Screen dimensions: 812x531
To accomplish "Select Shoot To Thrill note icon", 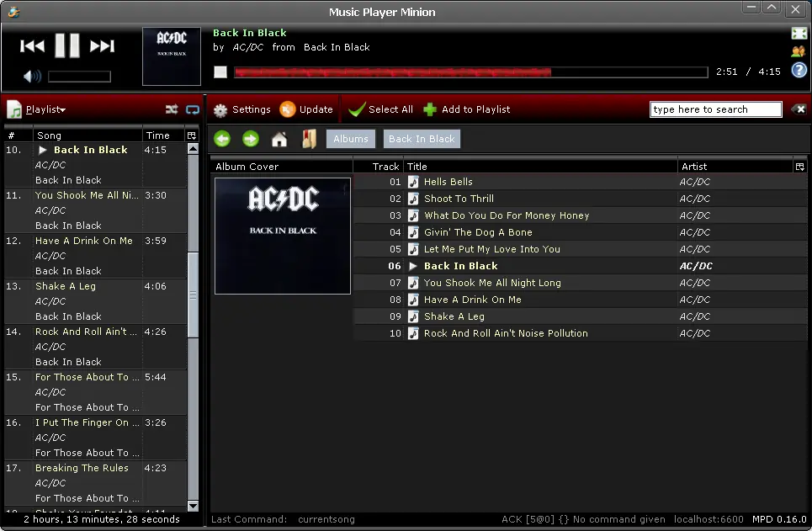I will [x=413, y=199].
